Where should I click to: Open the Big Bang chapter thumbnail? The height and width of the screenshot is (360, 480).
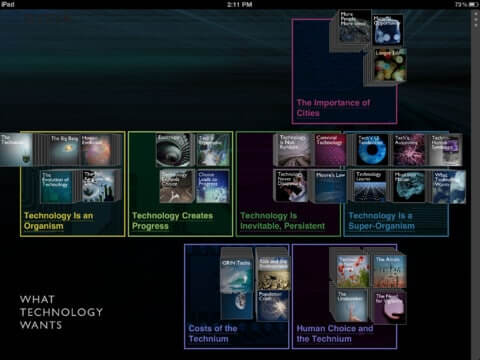pos(64,149)
